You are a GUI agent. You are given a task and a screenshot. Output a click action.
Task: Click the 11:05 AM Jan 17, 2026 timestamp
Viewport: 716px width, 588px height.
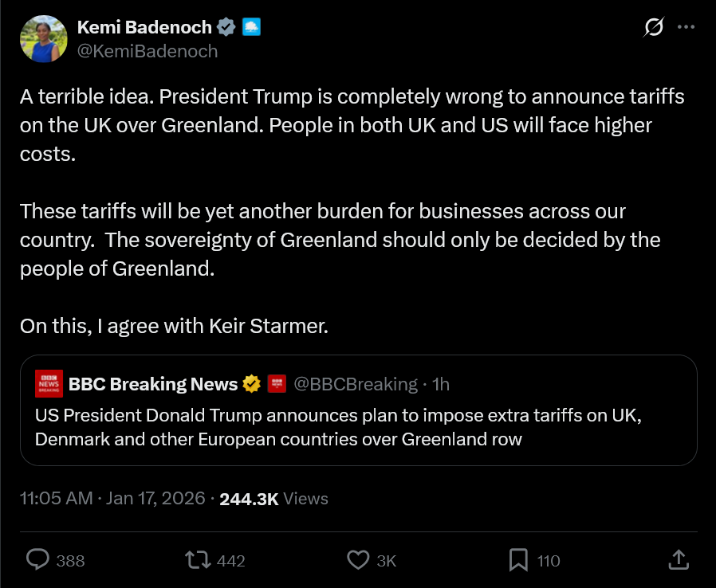pos(111,499)
